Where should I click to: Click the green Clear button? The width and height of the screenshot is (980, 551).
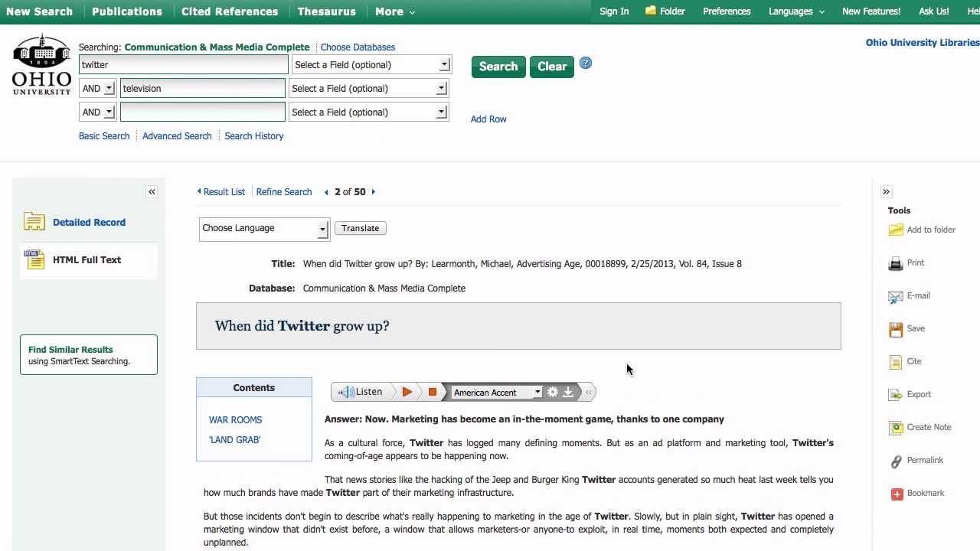coord(552,67)
